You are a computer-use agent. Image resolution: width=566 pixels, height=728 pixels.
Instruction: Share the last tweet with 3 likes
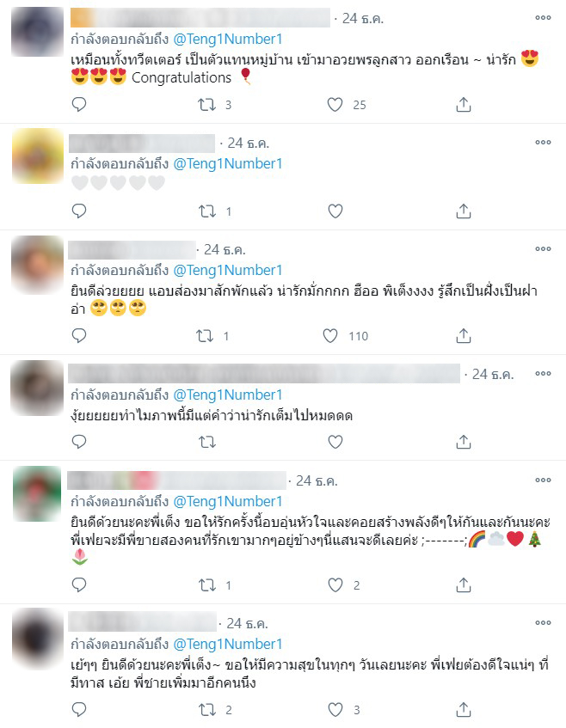tap(464, 709)
